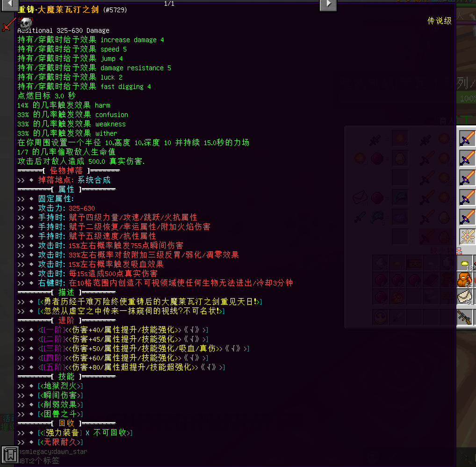Image resolution: width=476 pixels, height=467 pixels.
Task: Pick the orange pouch item stacked at 64
Action: 465,279
